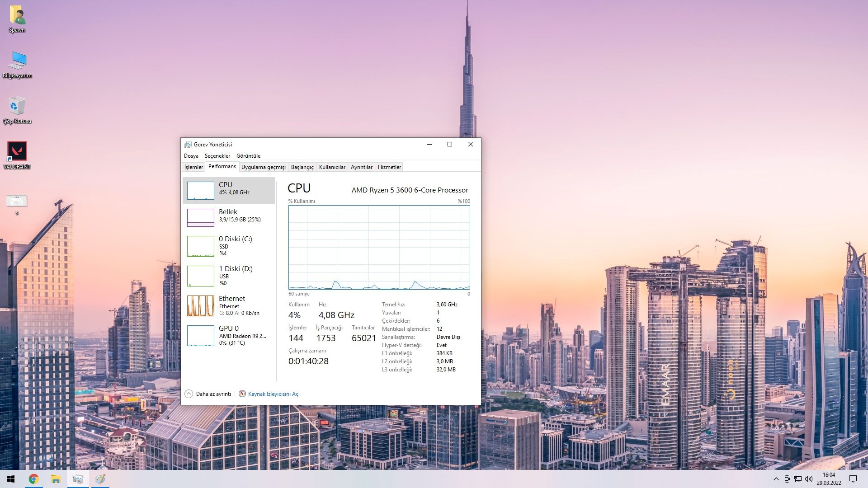
Task: Open the Dosya menu
Action: [191, 156]
